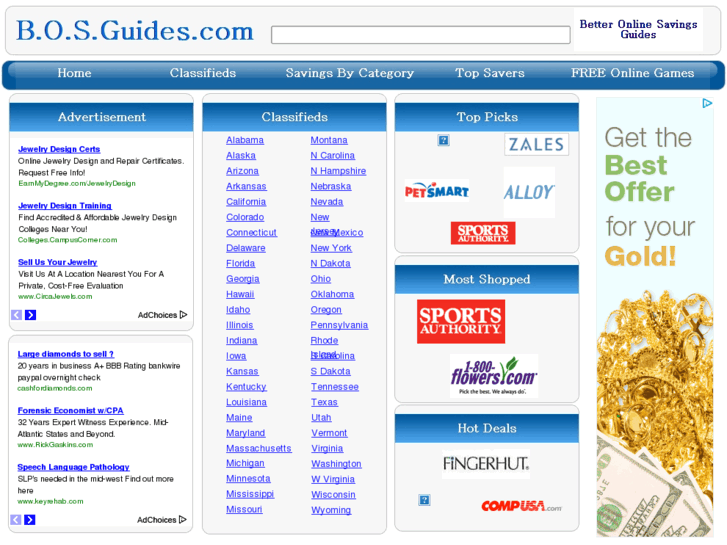Screen dimensions: 727x545
Task: Select California in classifieds list
Action: (x=246, y=202)
